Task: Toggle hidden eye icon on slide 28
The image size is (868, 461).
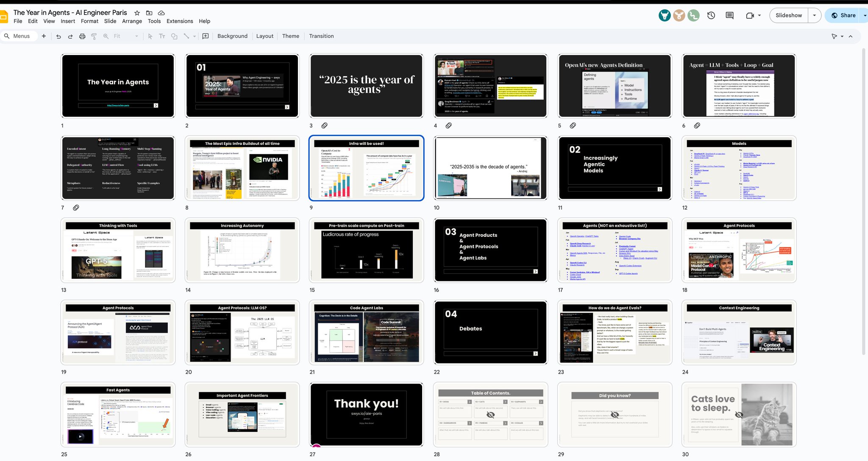Action: (490, 415)
